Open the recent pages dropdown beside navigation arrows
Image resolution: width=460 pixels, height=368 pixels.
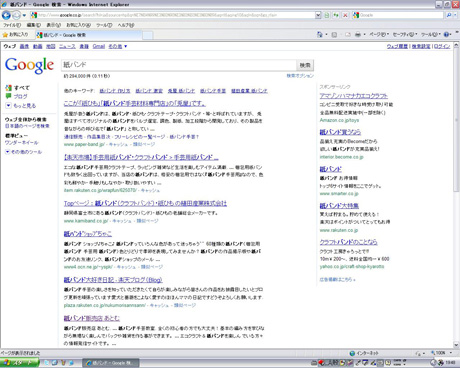click(x=24, y=15)
